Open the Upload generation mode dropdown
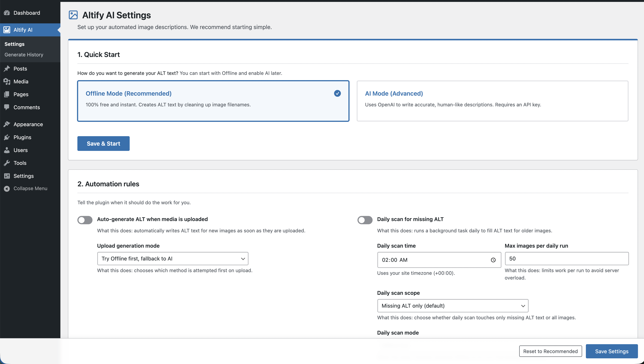Viewport: 644px width, 364px height. tap(173, 259)
